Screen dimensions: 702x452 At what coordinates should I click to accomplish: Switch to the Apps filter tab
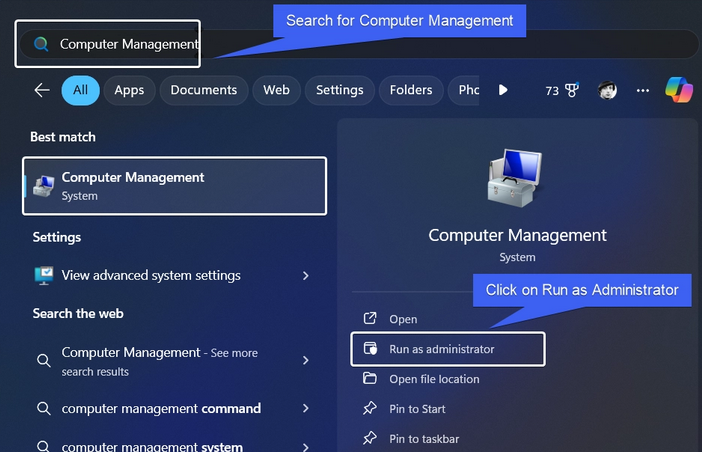[129, 90]
